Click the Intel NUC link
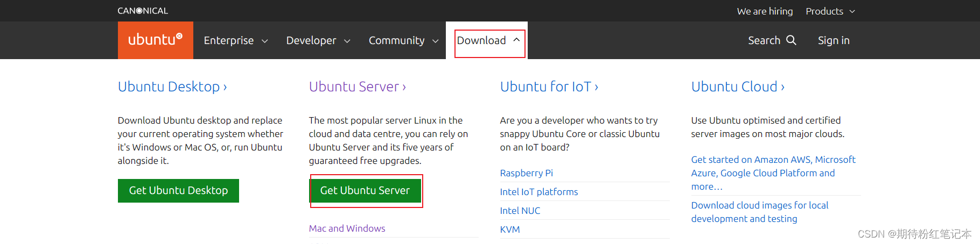Viewport: 980px width, 244px height. (x=520, y=211)
